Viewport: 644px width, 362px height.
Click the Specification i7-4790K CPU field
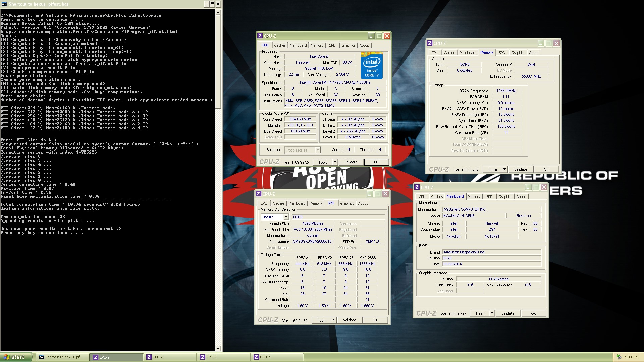point(335,83)
